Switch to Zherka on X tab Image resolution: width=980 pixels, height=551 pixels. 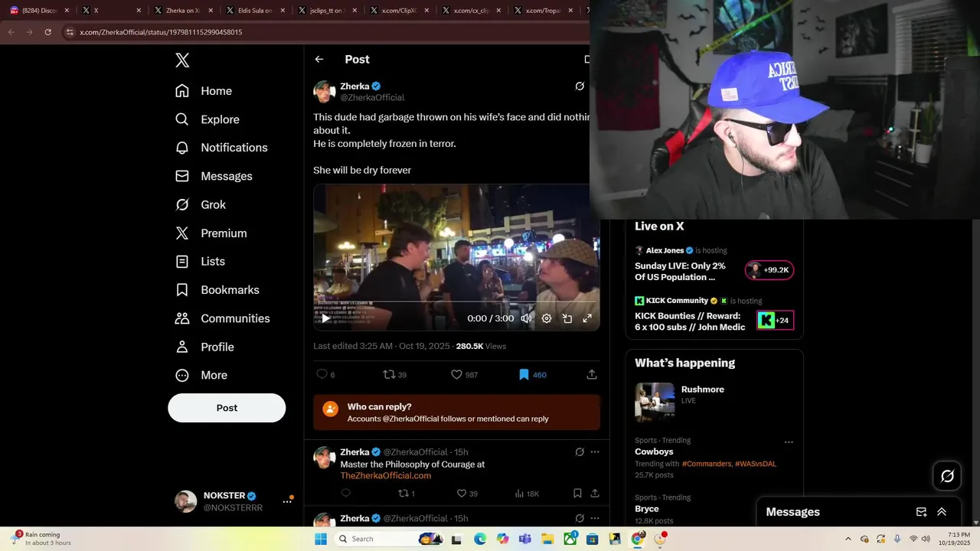(x=181, y=11)
